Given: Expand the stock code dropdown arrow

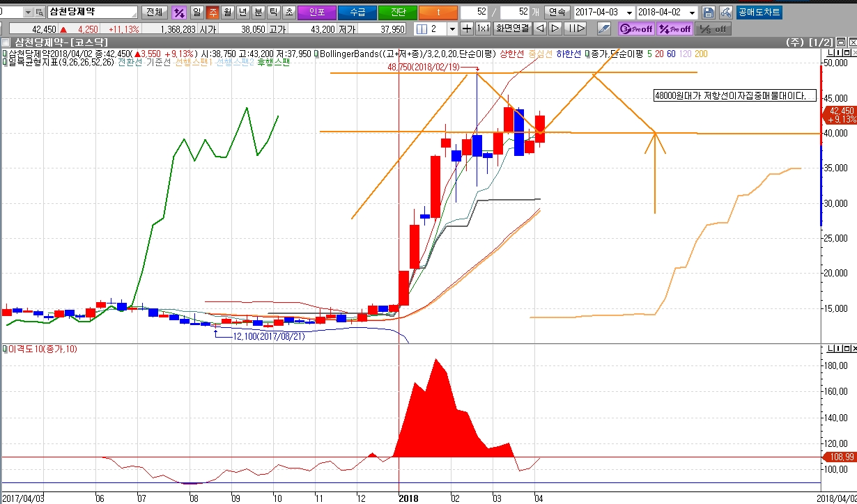Looking at the screenshot, I should coord(27,13).
